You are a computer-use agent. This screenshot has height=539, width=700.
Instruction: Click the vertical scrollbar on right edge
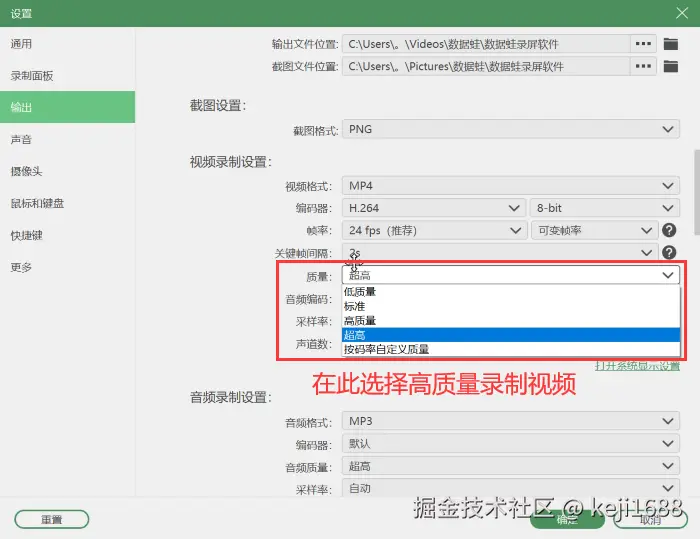click(696, 192)
